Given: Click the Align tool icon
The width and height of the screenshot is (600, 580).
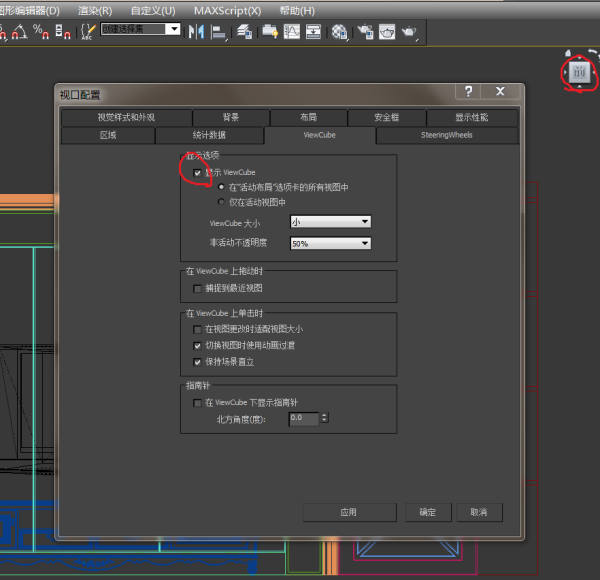Looking at the screenshot, I should [x=218, y=32].
